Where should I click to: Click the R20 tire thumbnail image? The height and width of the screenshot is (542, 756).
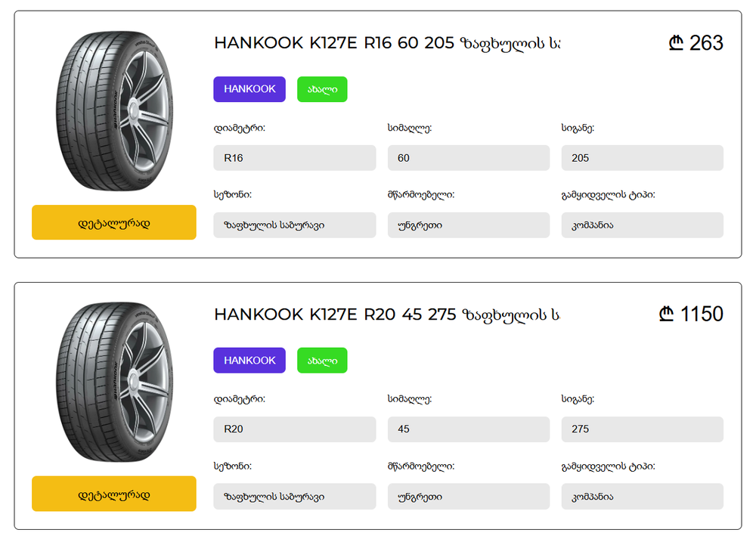(x=114, y=382)
